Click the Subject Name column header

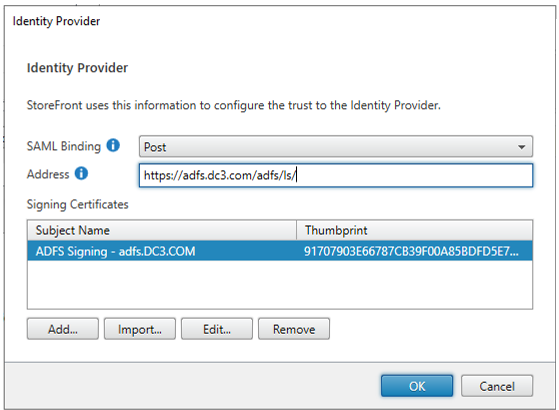[162, 230]
